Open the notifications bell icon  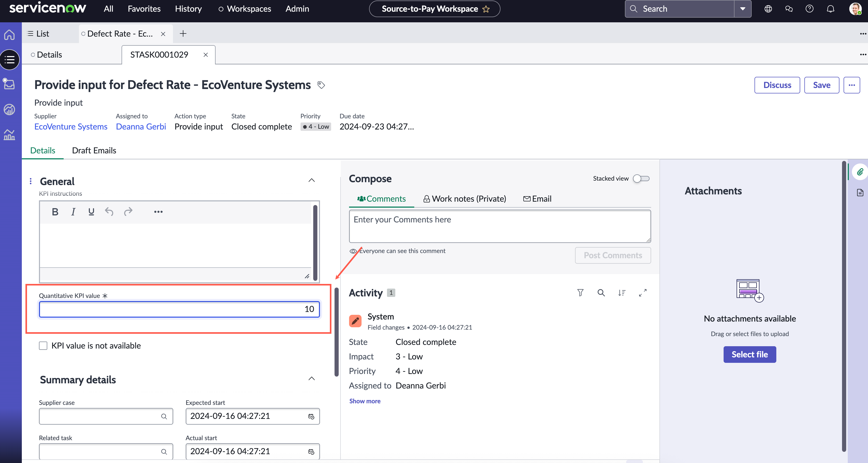pos(831,9)
